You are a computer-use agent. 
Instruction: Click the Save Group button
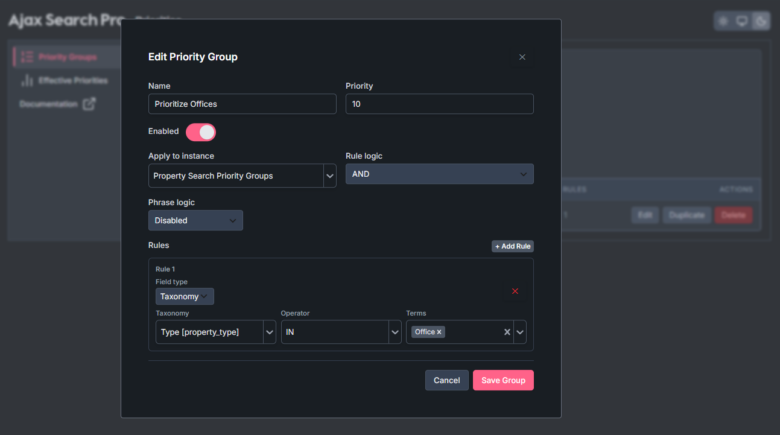click(503, 380)
